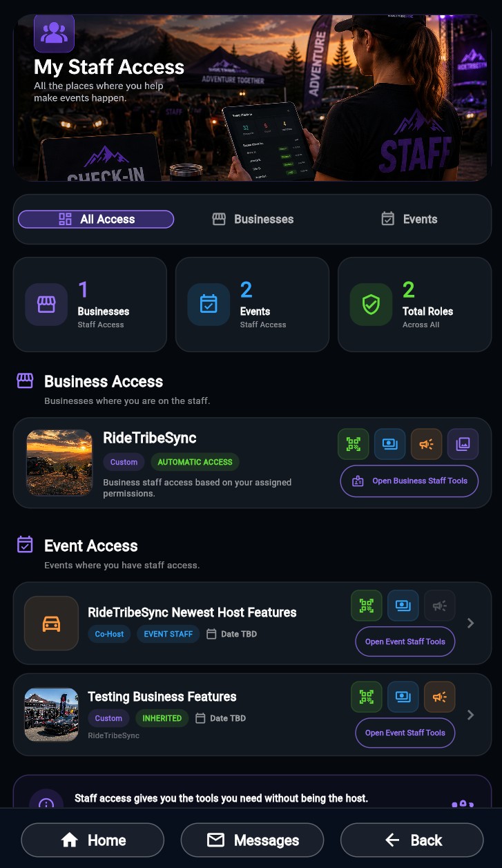This screenshot has height=868, width=502.
Task: Open megaphone icon for Testing Business Features
Action: coord(440,697)
